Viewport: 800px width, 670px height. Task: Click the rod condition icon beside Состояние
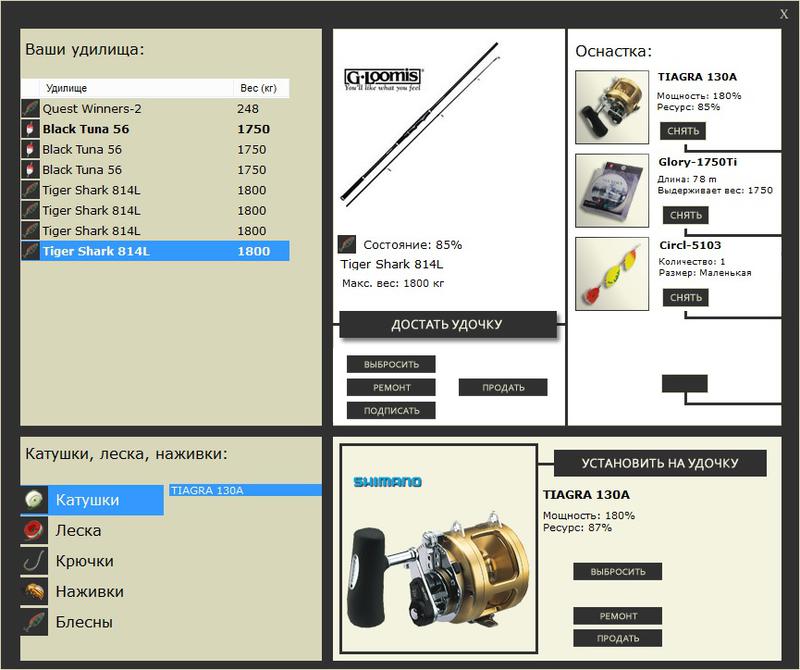[x=347, y=244]
